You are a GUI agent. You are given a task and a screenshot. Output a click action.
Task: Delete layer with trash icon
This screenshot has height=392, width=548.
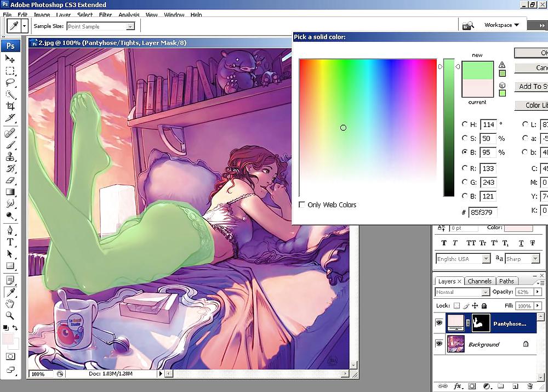point(530,386)
